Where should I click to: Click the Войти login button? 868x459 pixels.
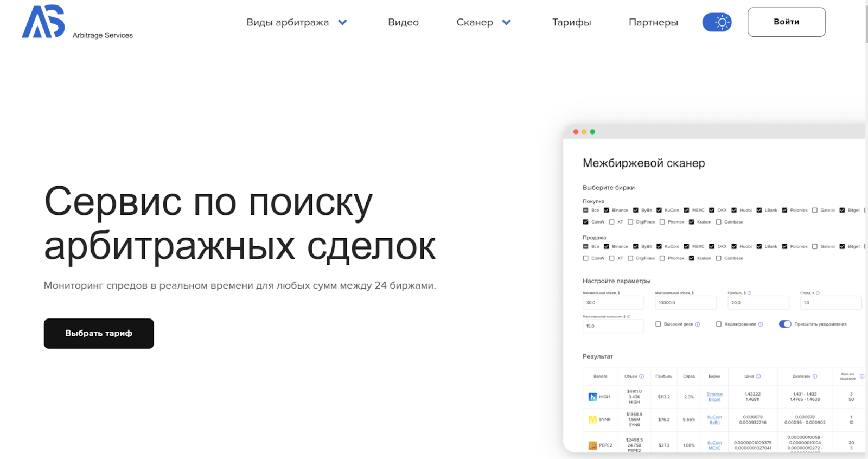point(786,22)
